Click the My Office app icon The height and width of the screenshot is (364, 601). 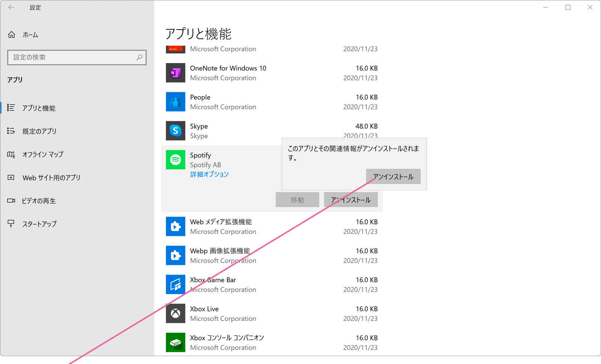coord(175,49)
